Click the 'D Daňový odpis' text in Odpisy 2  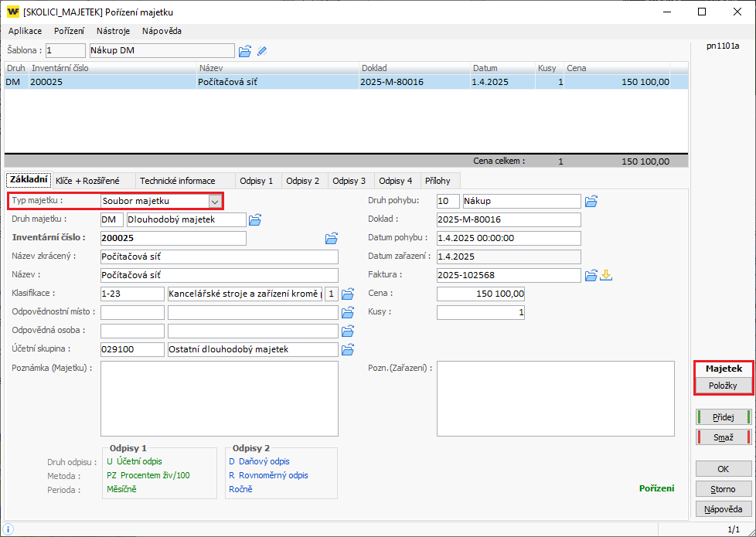(x=260, y=461)
